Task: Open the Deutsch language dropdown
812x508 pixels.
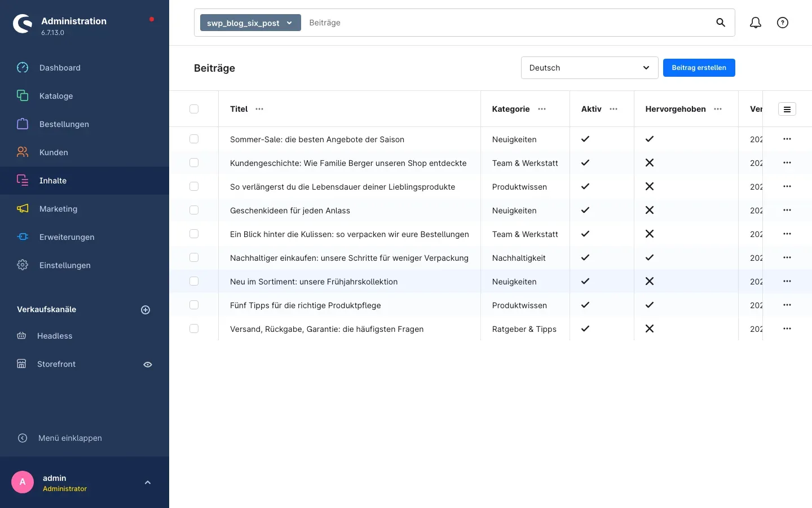Action: pyautogui.click(x=589, y=68)
